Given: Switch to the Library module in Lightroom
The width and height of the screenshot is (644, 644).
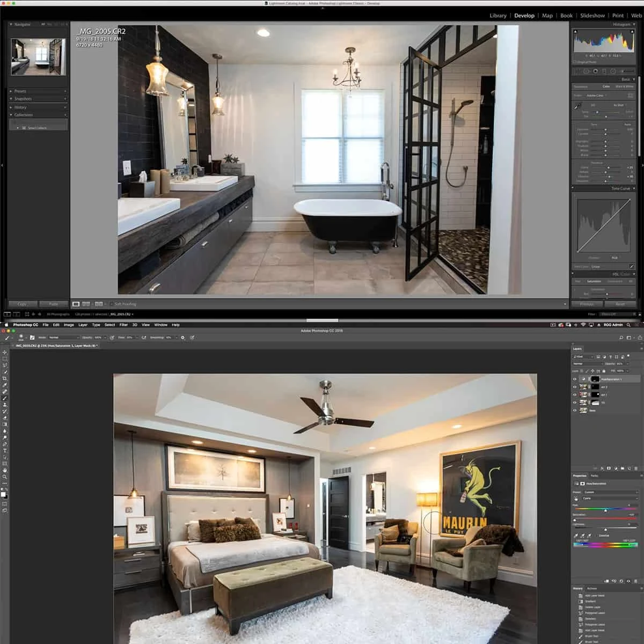Looking at the screenshot, I should 498,16.
